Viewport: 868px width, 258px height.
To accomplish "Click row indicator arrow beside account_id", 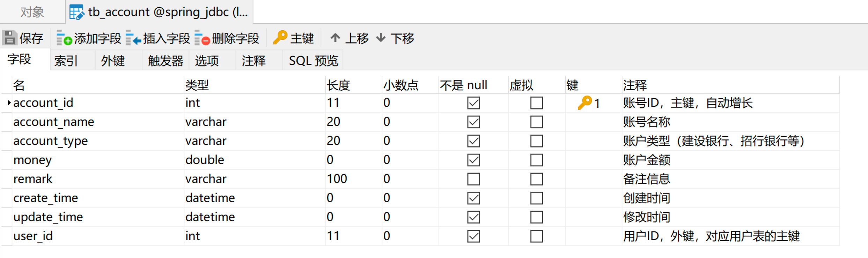I will [9, 103].
